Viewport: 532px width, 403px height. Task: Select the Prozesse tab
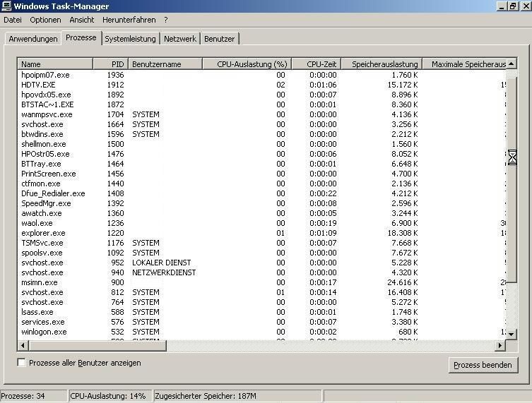pyautogui.click(x=81, y=37)
